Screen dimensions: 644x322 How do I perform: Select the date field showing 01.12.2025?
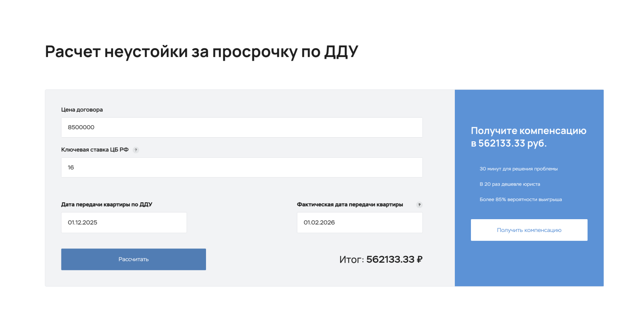pos(124,222)
